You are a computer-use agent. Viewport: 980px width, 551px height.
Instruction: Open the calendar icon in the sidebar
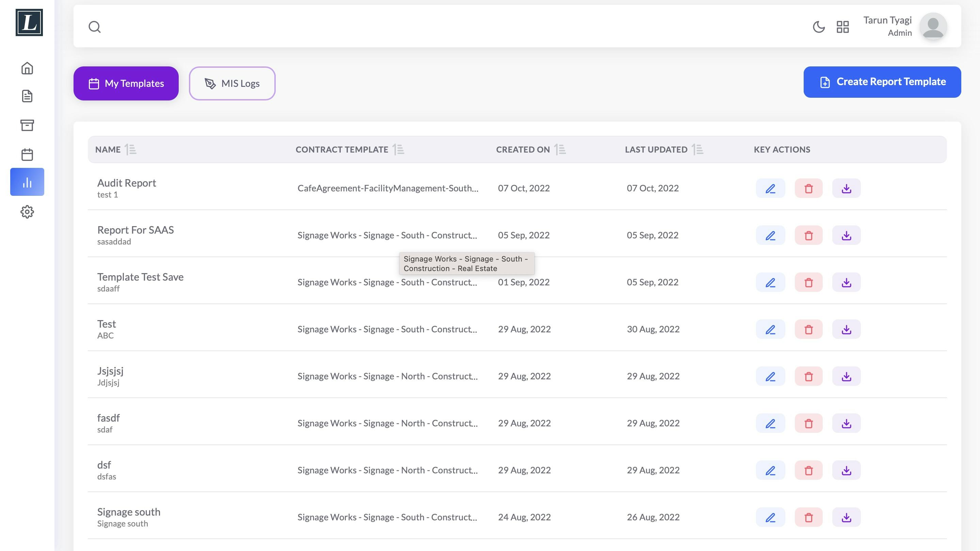coord(27,155)
